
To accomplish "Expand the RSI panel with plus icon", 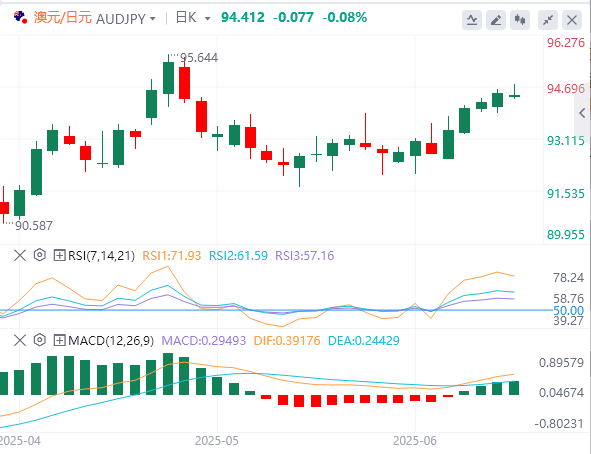I will (60, 255).
